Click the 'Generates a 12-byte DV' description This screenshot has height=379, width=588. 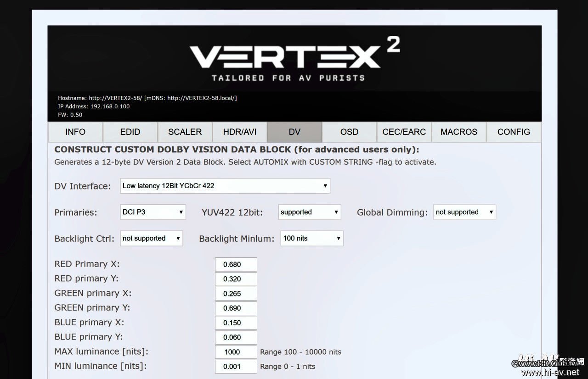click(245, 162)
